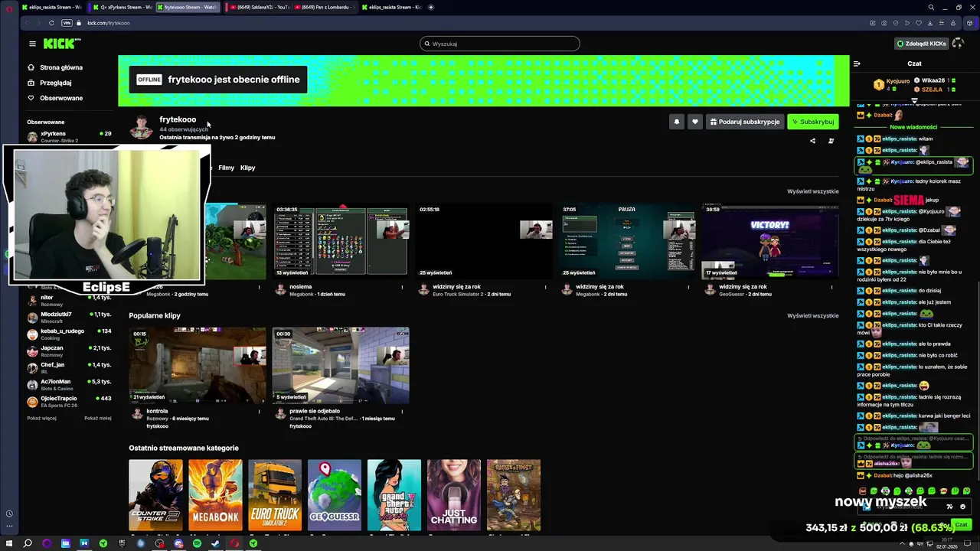Switch to the Filmy tab
Viewport: 980px width, 551px height.
(226, 168)
